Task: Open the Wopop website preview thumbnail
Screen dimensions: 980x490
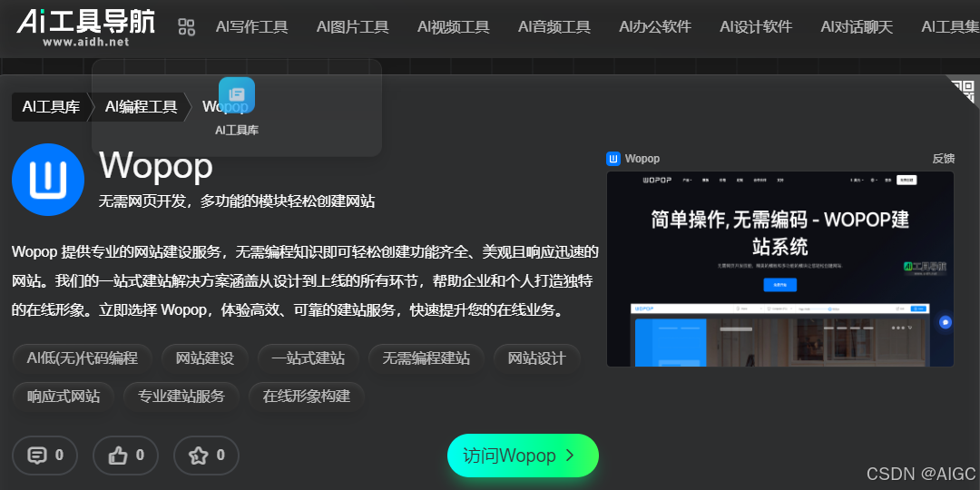Action: point(780,269)
